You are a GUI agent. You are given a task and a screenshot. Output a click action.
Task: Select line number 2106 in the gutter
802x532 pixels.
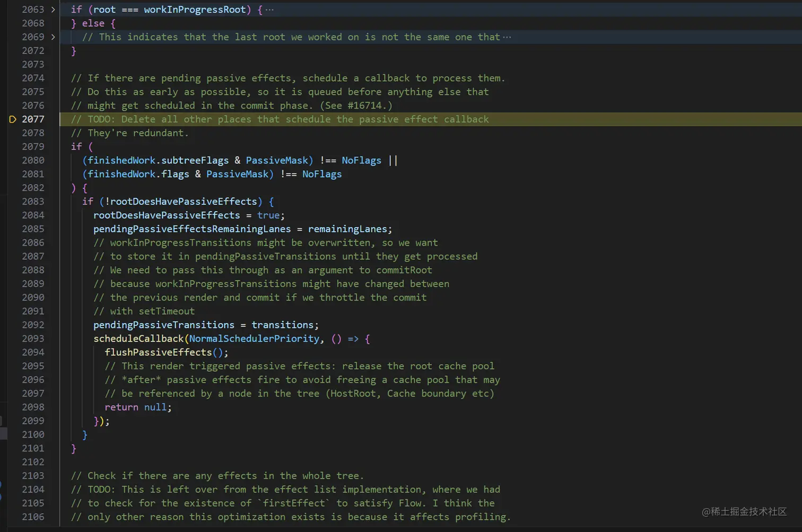[33, 517]
